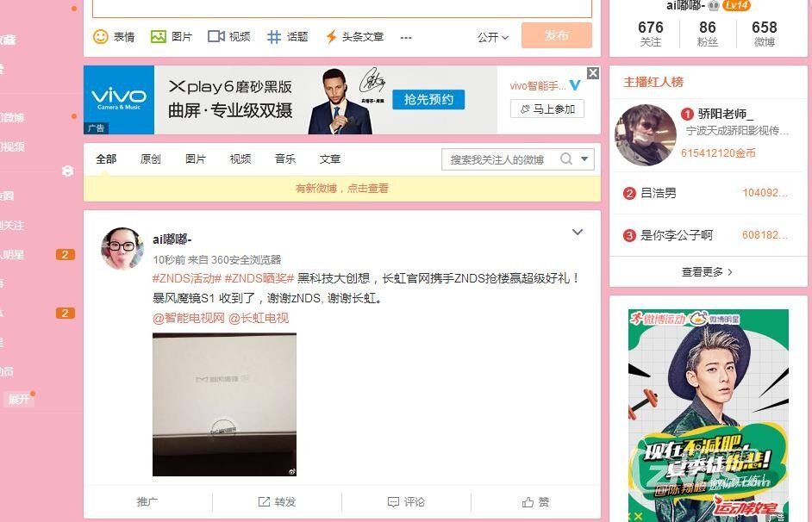Open the 658 微博 posts count

pyautogui.click(x=765, y=33)
